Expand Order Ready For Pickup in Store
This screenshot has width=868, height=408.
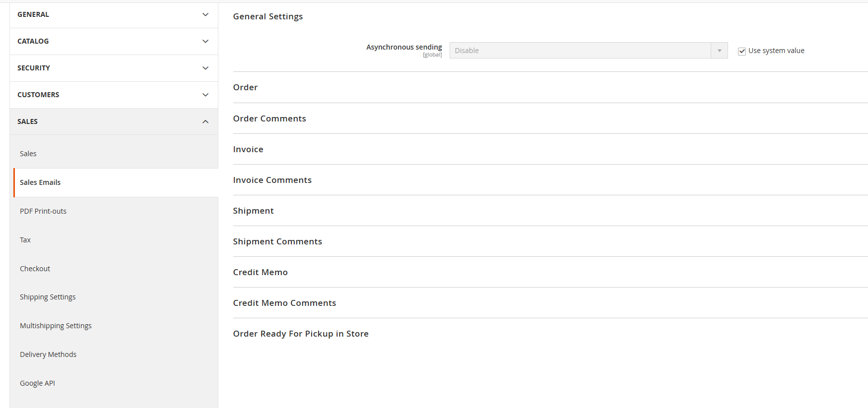click(x=301, y=334)
